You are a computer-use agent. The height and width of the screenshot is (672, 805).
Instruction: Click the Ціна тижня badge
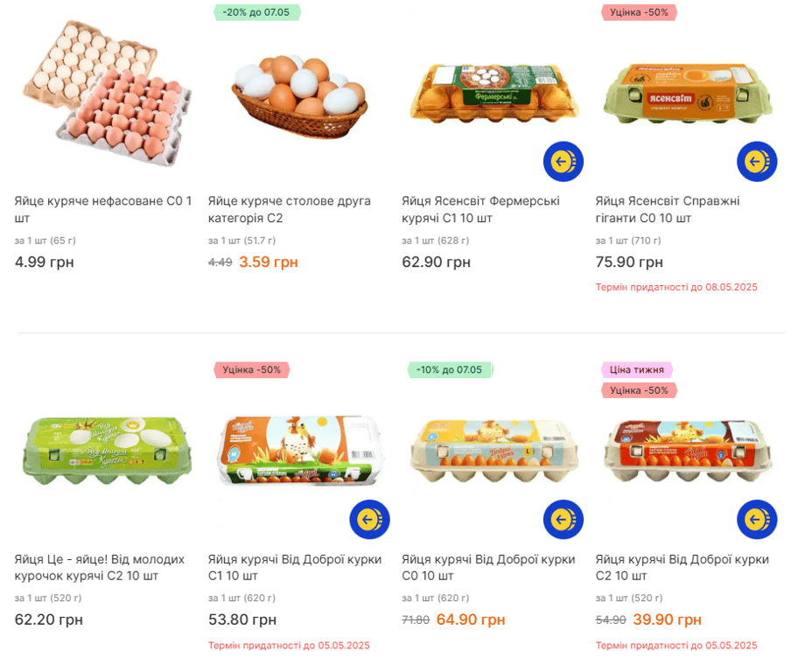click(x=636, y=370)
